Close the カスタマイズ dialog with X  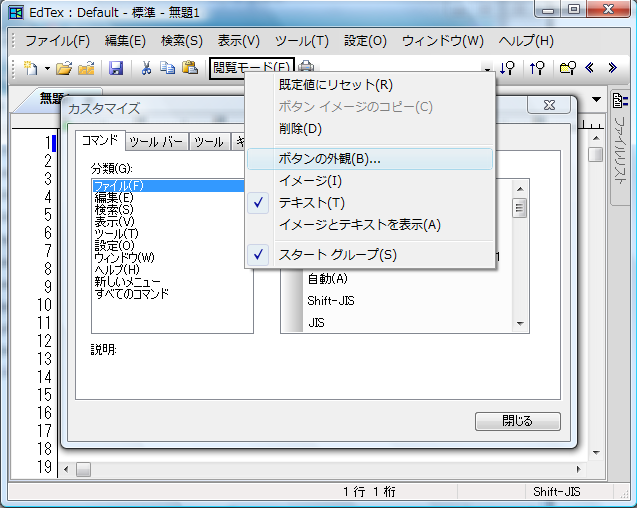549,105
